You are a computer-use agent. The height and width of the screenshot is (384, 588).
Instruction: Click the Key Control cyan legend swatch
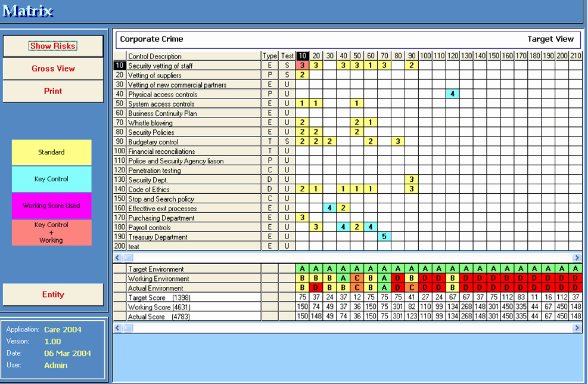[51, 179]
